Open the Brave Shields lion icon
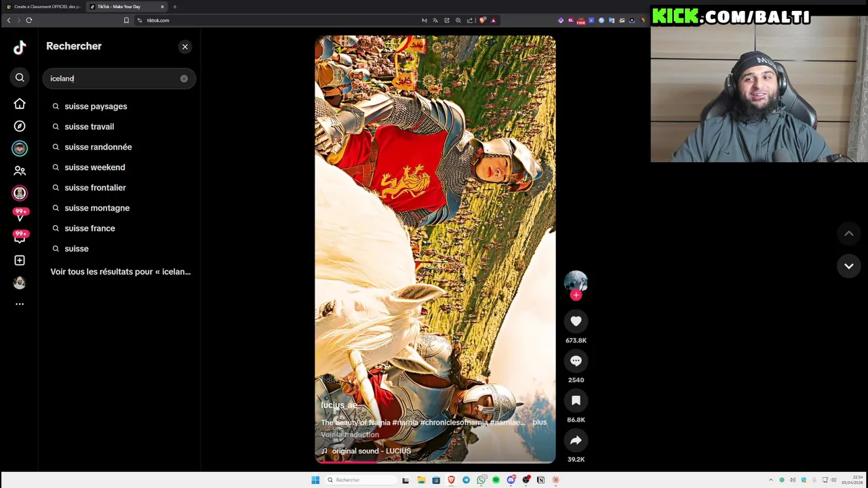 [x=482, y=20]
